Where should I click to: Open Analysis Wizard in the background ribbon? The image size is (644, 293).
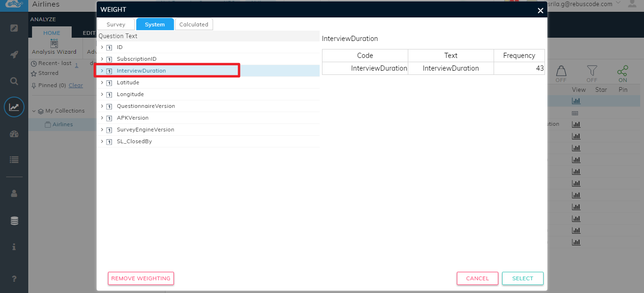pos(54,47)
